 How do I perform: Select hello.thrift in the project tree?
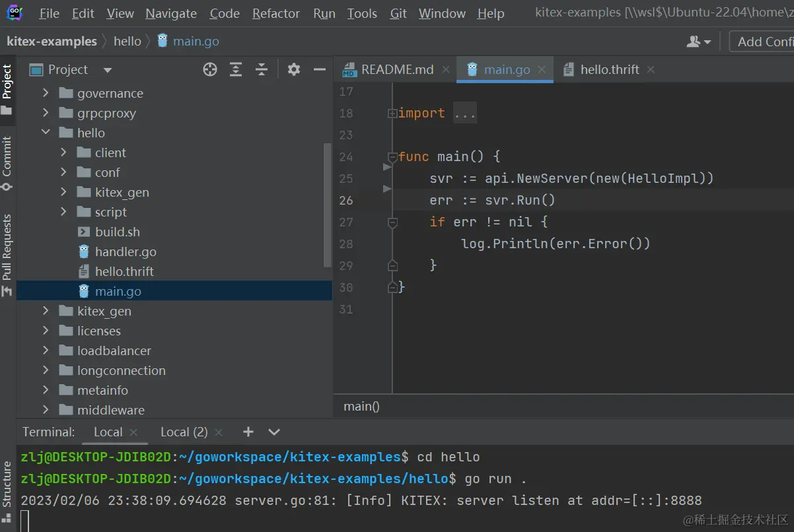[174, 271]
